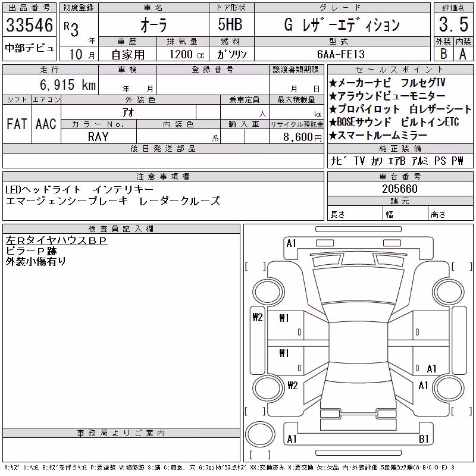476x476 pixels.
Task: Select the 輸入車 header
Action: click(245, 124)
